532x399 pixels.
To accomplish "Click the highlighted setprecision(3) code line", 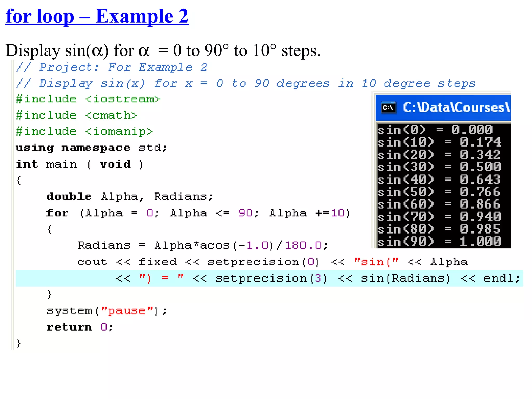I will [x=269, y=278].
